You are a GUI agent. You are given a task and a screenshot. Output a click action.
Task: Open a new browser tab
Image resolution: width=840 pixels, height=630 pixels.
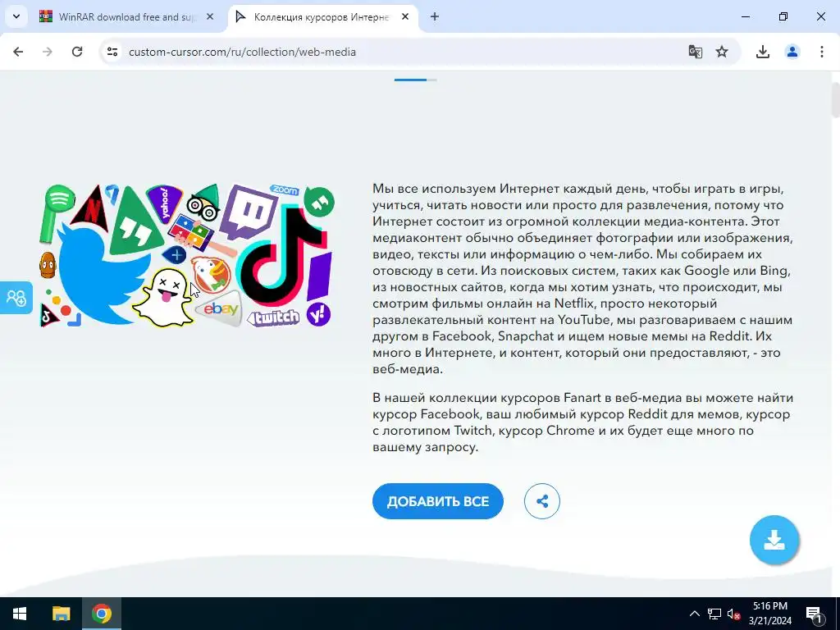tap(435, 17)
